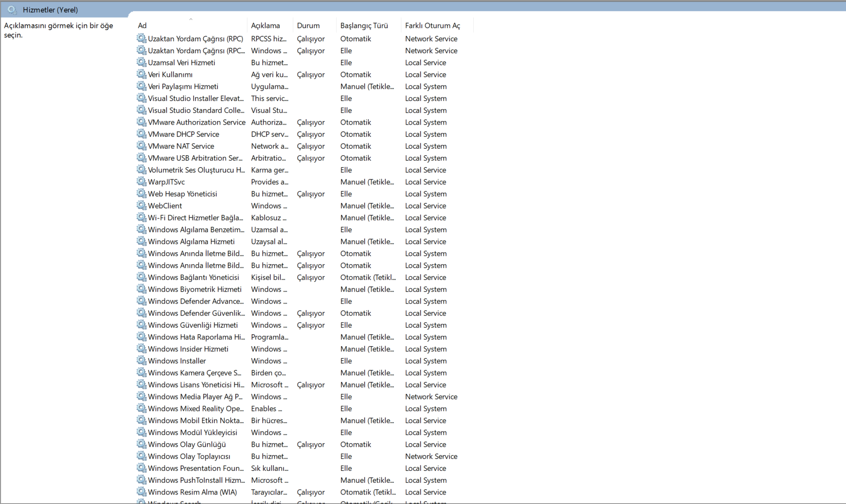Click gear icon of VMware DHCP Service

(141, 134)
